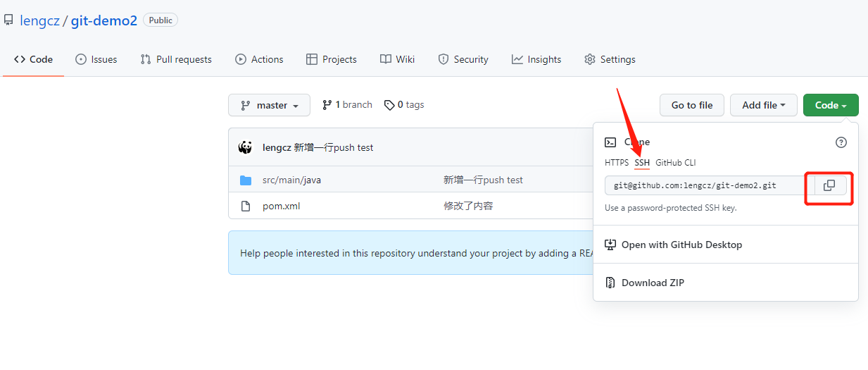Open the Issues tab
The height and width of the screenshot is (370, 868).
pos(96,59)
